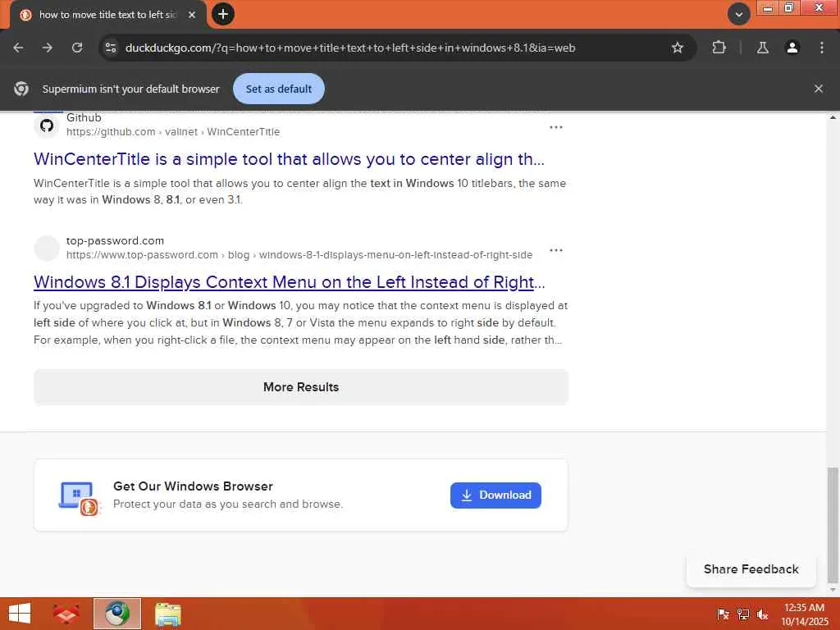Click the GitHub favicon of first result

point(47,126)
